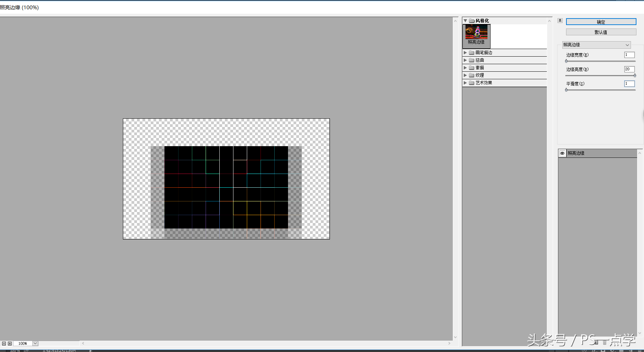
Task: Click the preview horizontal scrollbar left arrow
Action: click(83, 343)
